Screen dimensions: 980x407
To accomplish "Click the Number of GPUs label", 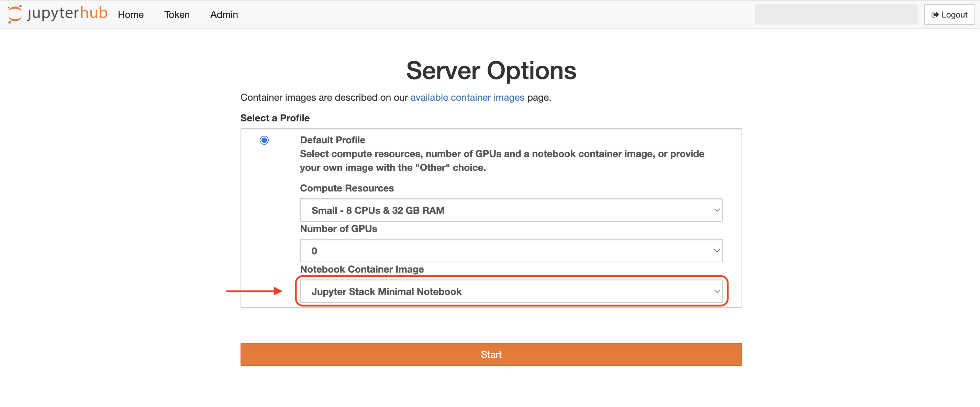I will (338, 229).
